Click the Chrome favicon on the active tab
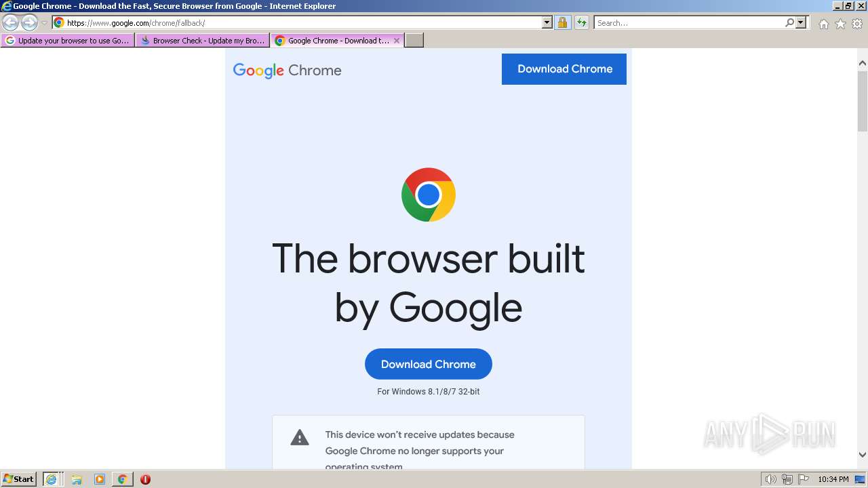The width and height of the screenshot is (868, 488). point(279,41)
